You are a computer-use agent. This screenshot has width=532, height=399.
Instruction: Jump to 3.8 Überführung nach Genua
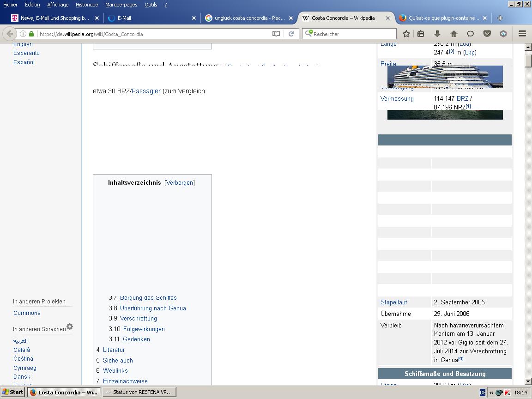click(x=153, y=308)
